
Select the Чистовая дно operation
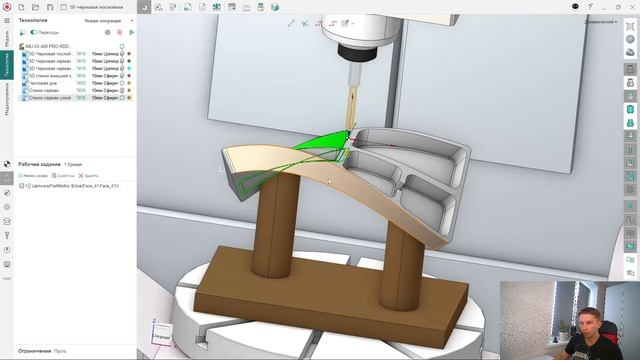43,83
